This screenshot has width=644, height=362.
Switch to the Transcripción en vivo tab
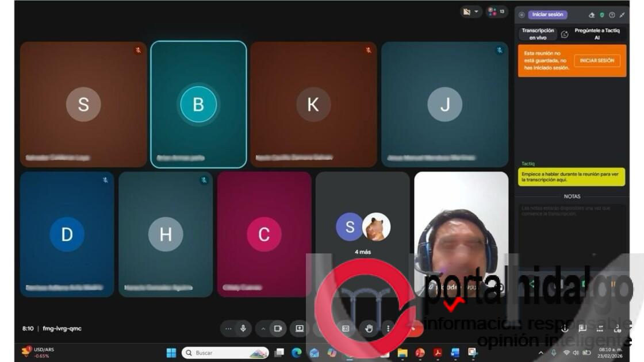point(538,34)
